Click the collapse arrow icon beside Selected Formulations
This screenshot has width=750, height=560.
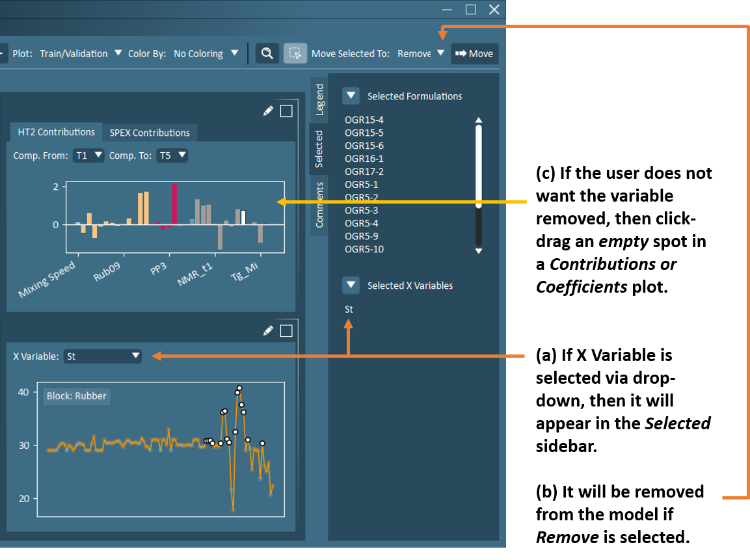point(351,96)
